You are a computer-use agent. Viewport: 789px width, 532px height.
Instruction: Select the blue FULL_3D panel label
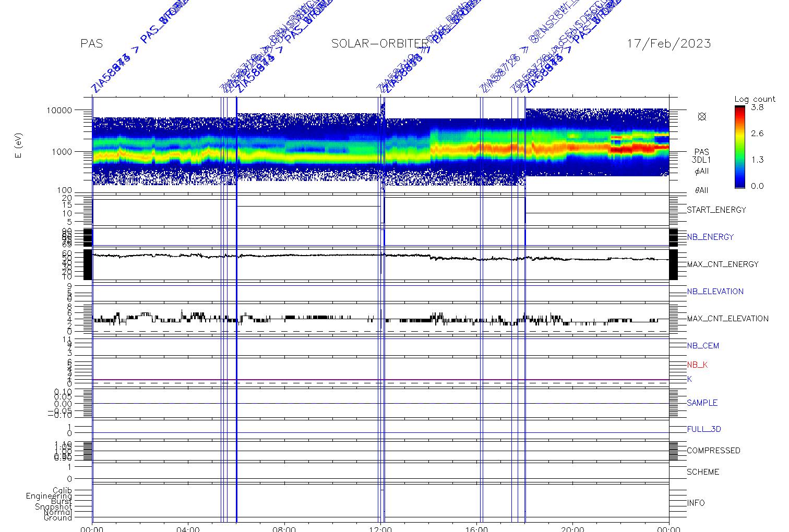704,429
